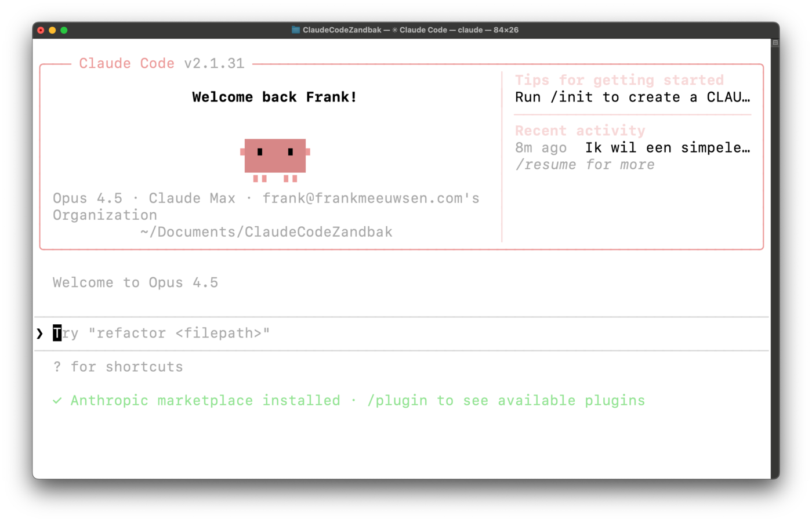Click the green checkmark before Anthropic marketplace
The width and height of the screenshot is (812, 522).
[57, 401]
